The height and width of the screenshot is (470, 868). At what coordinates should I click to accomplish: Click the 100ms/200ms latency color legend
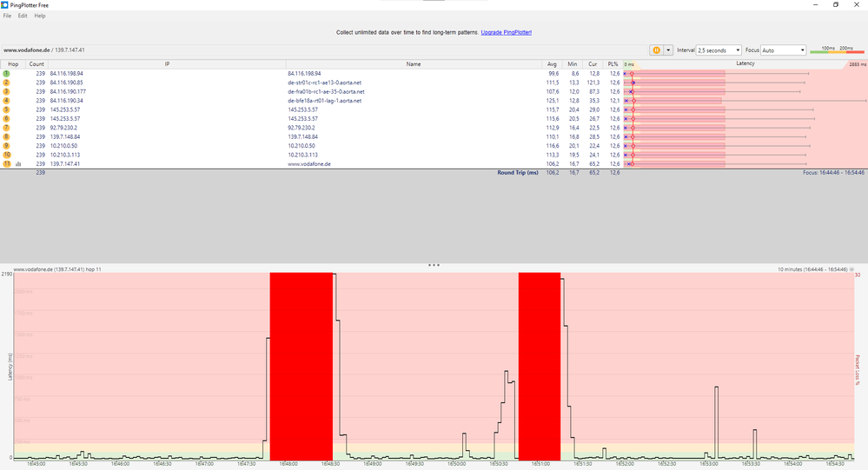coord(837,50)
